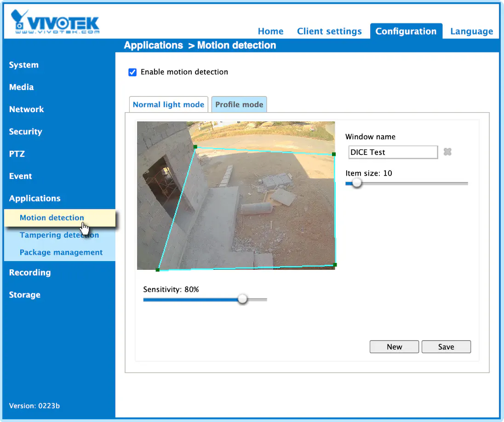
Task: Uncheck Enable motion detection checkbox
Action: (132, 72)
